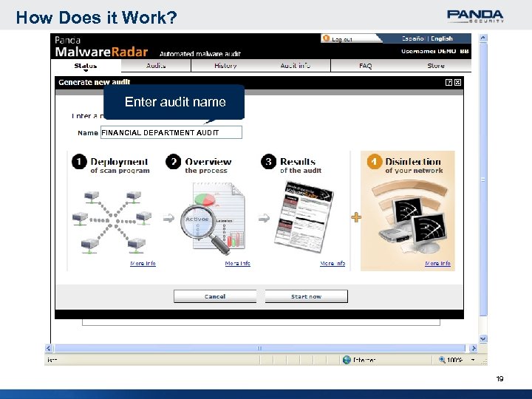Click the Log out link
The width and height of the screenshot is (532, 399).
coord(341,39)
